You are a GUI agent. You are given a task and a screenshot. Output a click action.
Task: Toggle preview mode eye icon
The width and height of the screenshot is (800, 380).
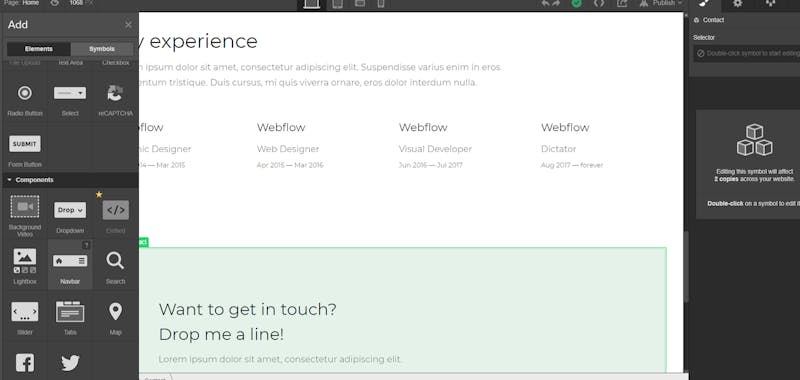point(55,3)
